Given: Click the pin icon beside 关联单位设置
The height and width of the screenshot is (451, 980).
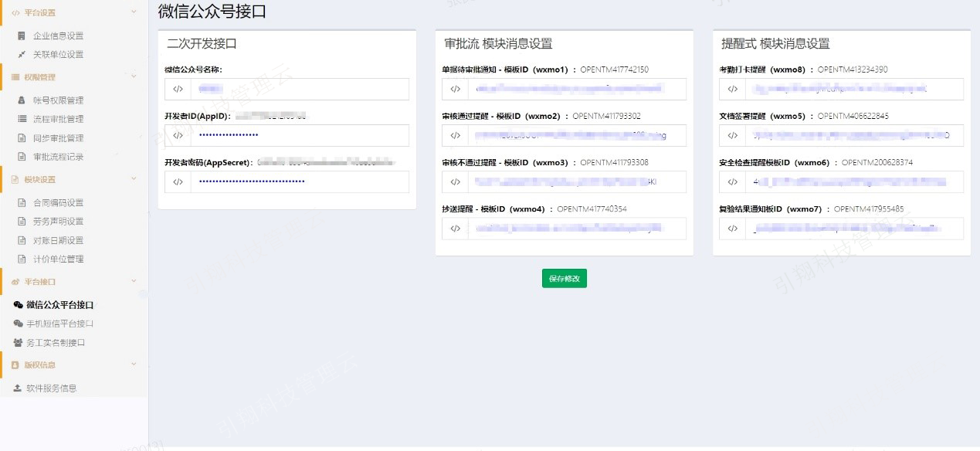Looking at the screenshot, I should (x=22, y=54).
